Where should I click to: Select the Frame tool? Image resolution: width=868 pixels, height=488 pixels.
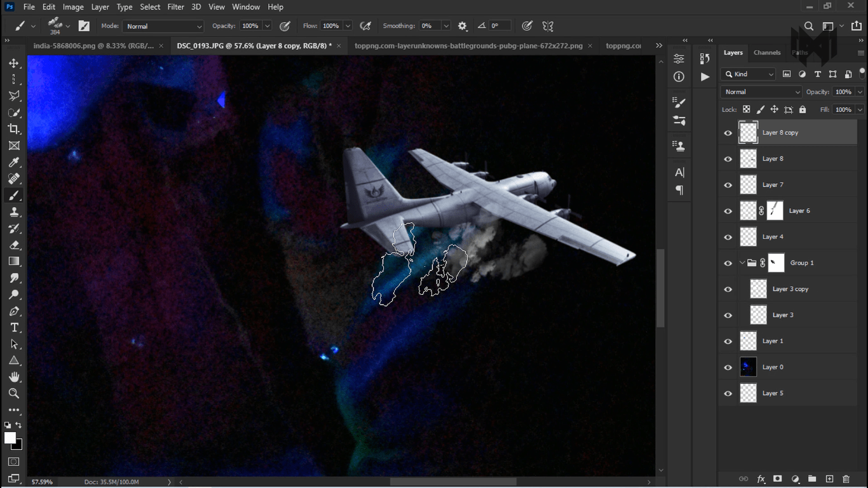[x=14, y=146]
